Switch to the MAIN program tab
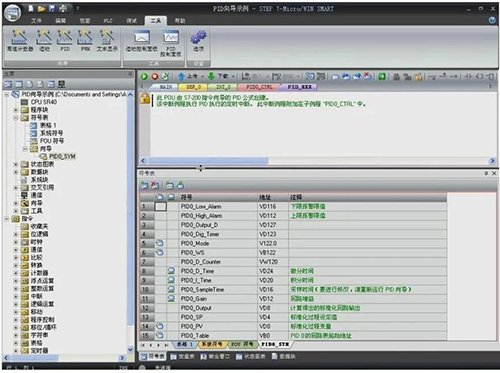This screenshot has width=500, height=373. (166, 87)
